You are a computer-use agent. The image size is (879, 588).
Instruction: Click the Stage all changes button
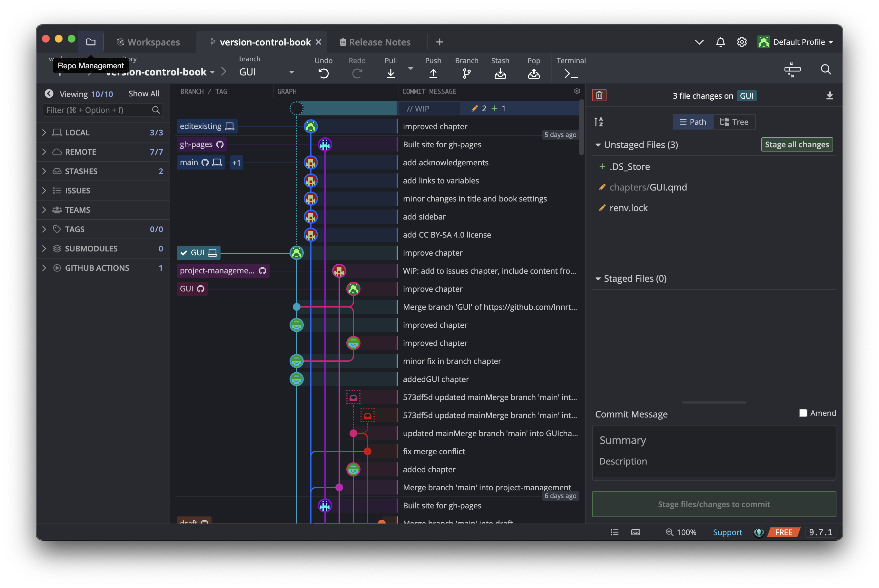click(x=796, y=144)
